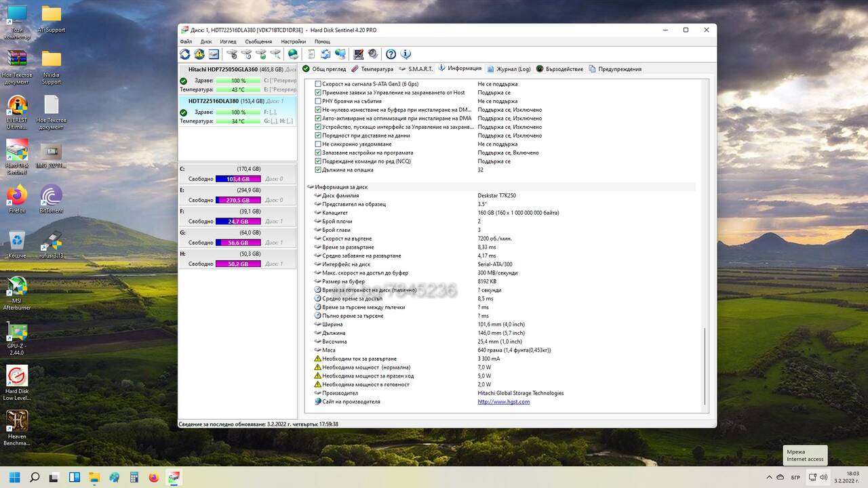Toggle PHY event counters checkbox

318,101
